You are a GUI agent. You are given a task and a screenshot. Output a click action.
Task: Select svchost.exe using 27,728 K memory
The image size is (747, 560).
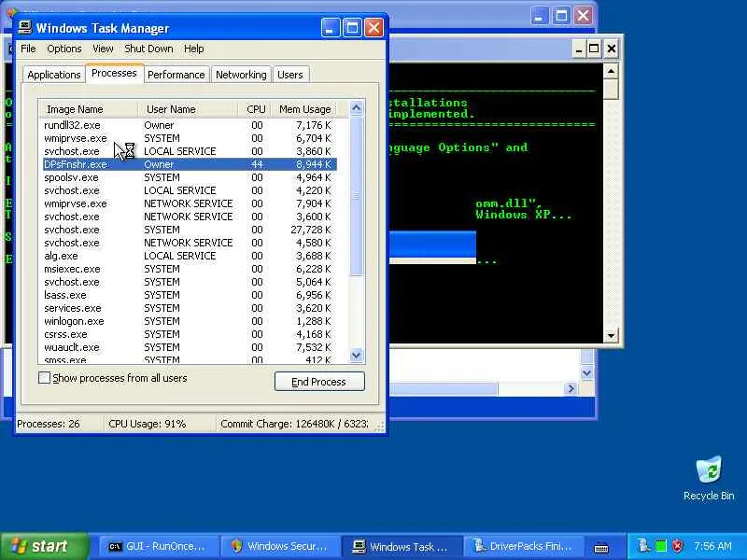pyautogui.click(x=189, y=230)
